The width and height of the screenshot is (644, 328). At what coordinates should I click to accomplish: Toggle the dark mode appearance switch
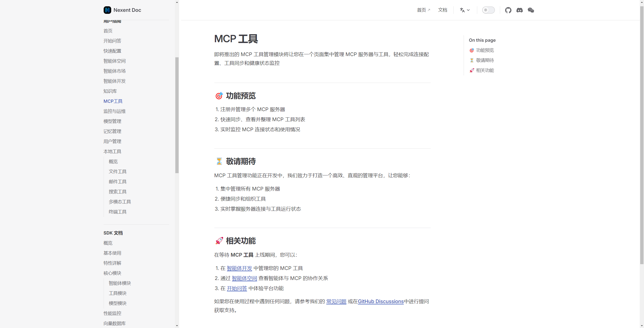[488, 10]
